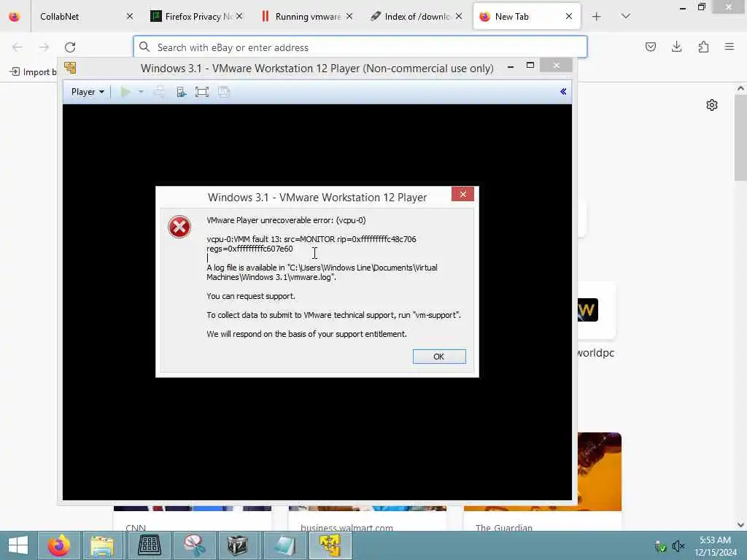Open the Firefox hamburger application menu
Image resolution: width=747 pixels, height=560 pixels.
point(729,47)
